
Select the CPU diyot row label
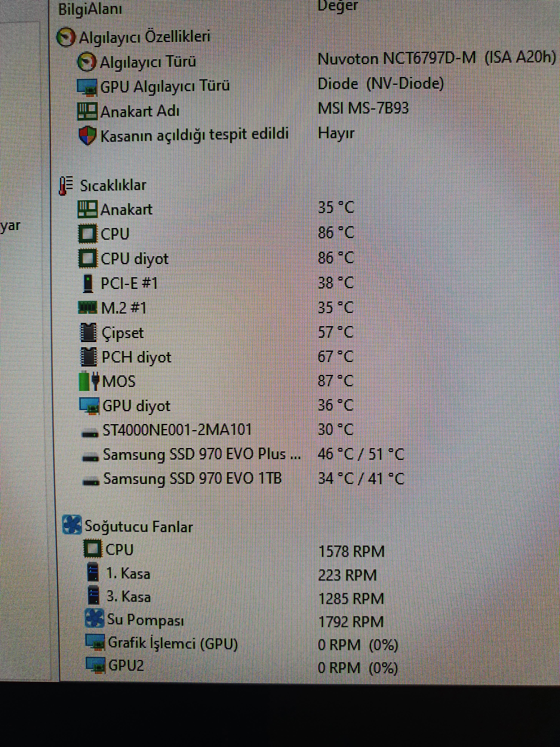pos(135,259)
